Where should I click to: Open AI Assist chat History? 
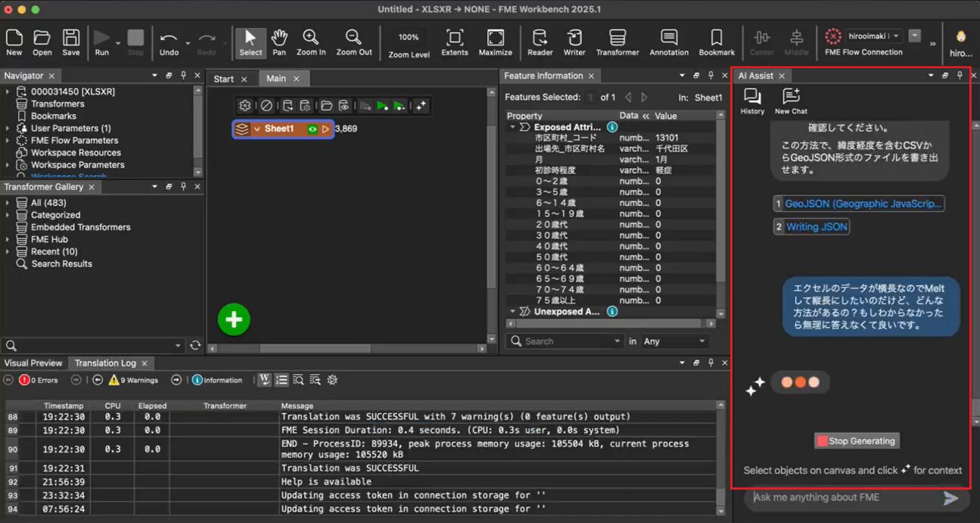coord(752,101)
